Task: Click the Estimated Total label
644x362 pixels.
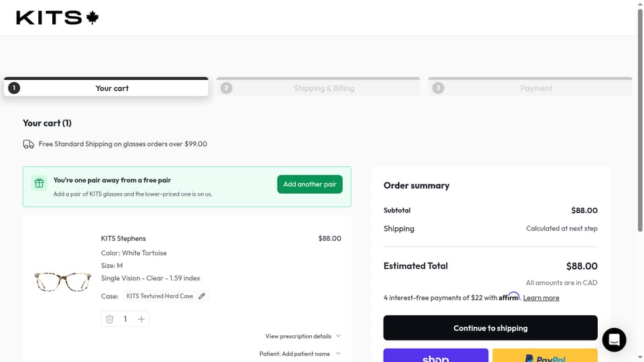Action: (x=416, y=266)
